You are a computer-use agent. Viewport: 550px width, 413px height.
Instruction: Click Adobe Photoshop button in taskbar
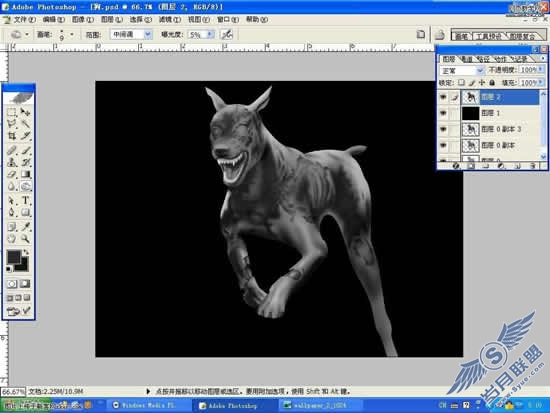point(233,406)
